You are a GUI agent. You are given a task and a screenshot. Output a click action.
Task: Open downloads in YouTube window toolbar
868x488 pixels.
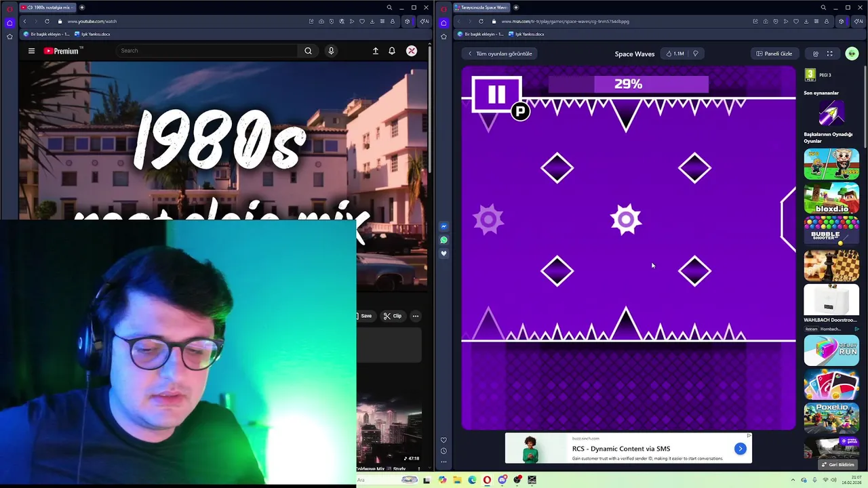coord(372,21)
